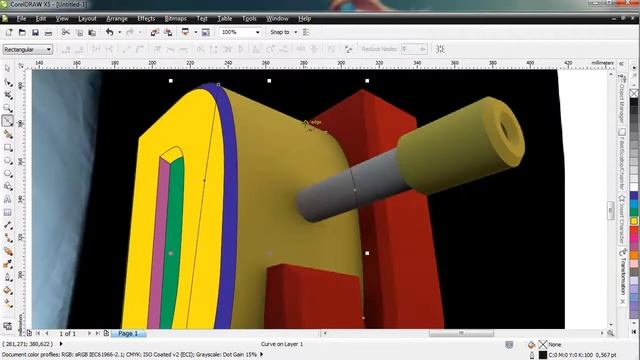The height and width of the screenshot is (360, 640).
Task: Open the Snap to dropdown
Action: (296, 32)
